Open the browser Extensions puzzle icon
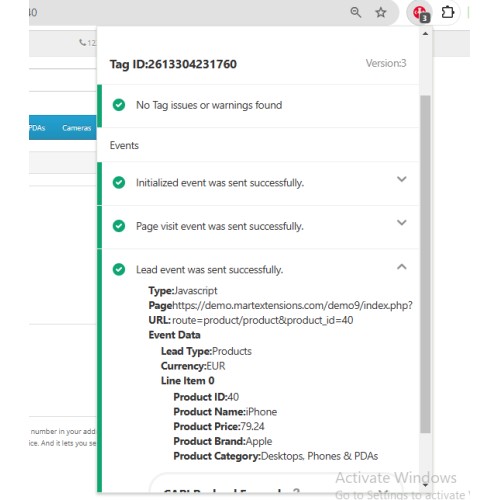The height and width of the screenshot is (500, 500). point(448,13)
